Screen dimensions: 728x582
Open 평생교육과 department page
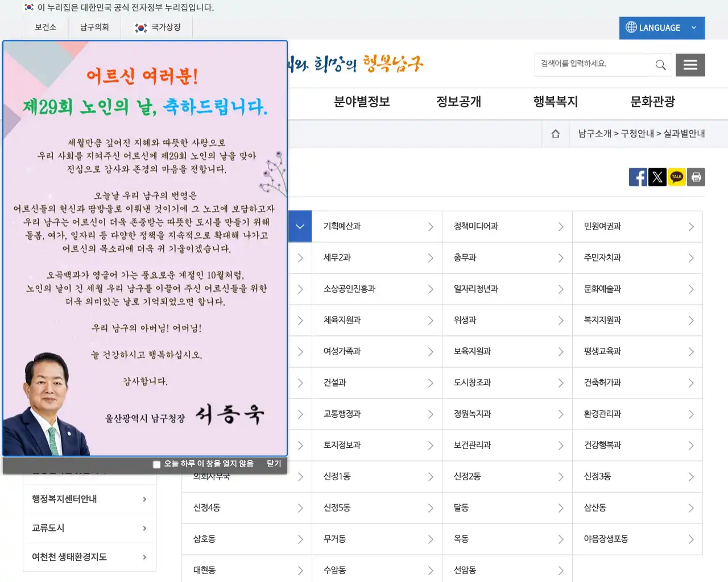[x=638, y=351]
